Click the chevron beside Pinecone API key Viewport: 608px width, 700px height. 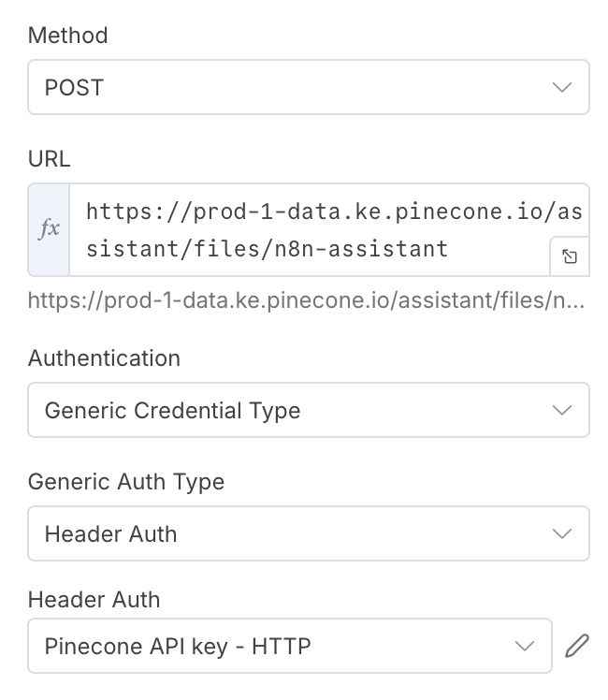[524, 645]
